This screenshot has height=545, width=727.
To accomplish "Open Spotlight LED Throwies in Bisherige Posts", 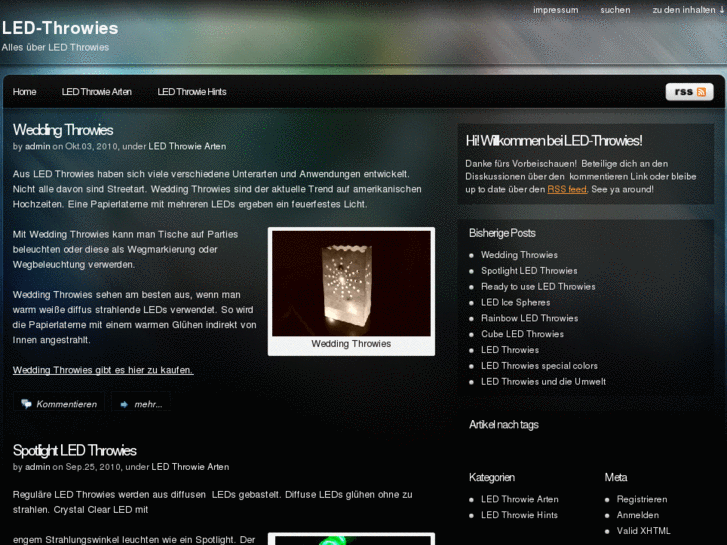I will (529, 271).
